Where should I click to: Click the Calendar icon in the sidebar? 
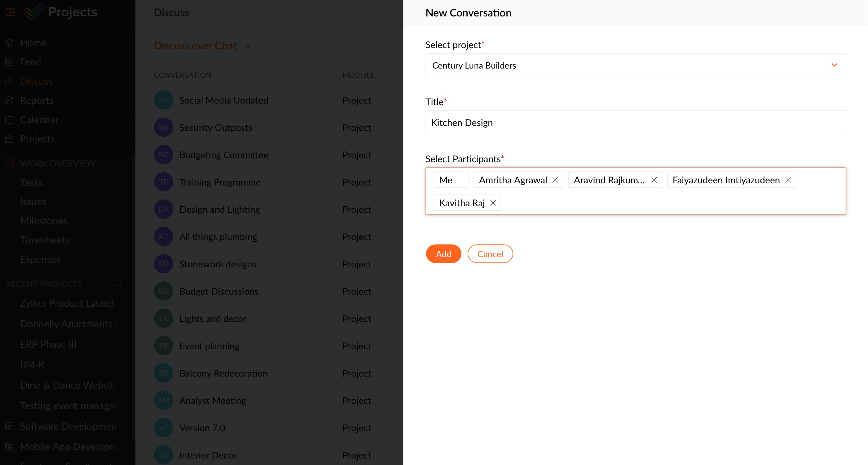point(9,120)
